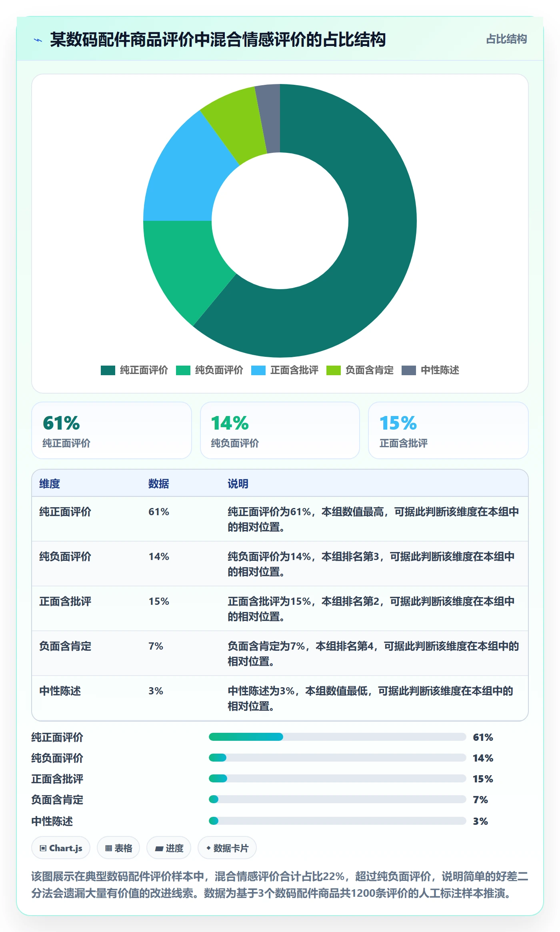
Task: Toggle the 纯正面评价 legend color swatch
Action: (108, 370)
